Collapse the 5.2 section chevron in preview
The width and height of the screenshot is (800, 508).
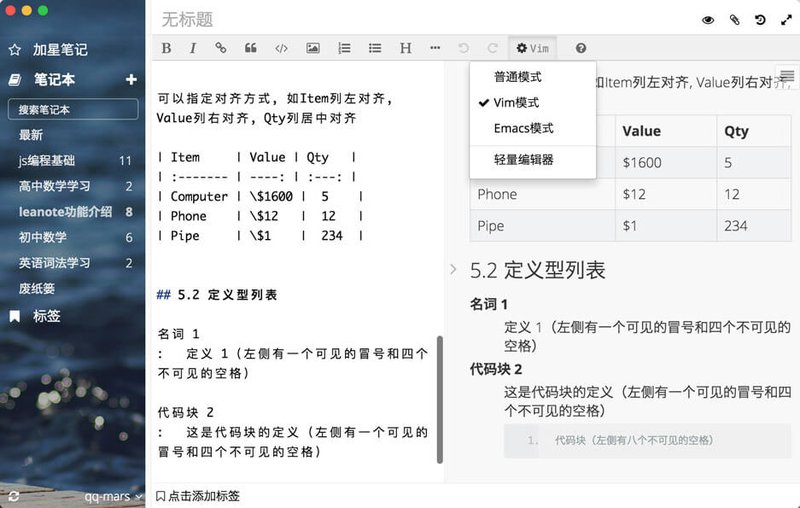453,269
